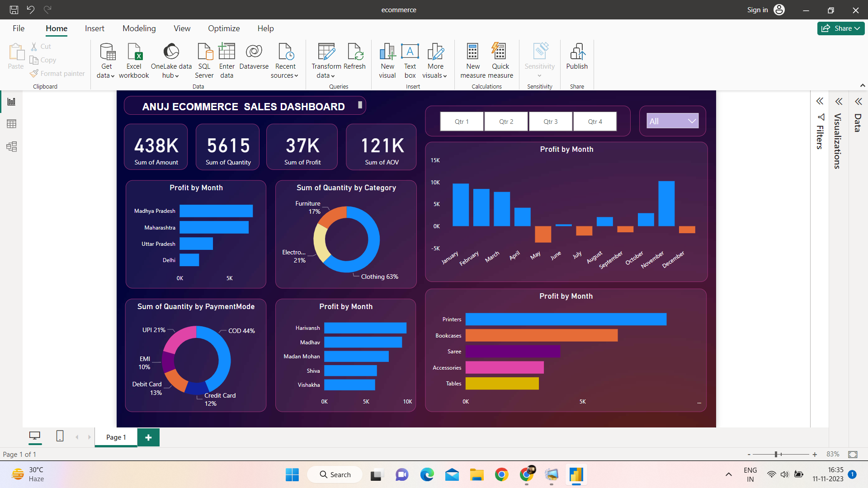Switch to the Modeling ribbon tab

139,28
